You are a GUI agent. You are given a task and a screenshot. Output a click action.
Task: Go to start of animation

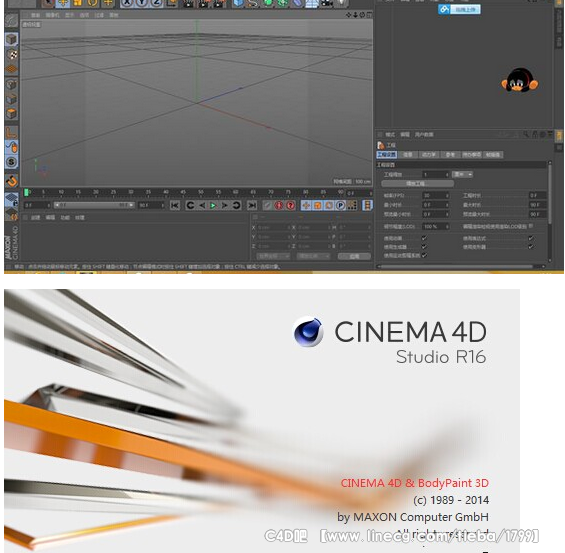(x=175, y=205)
